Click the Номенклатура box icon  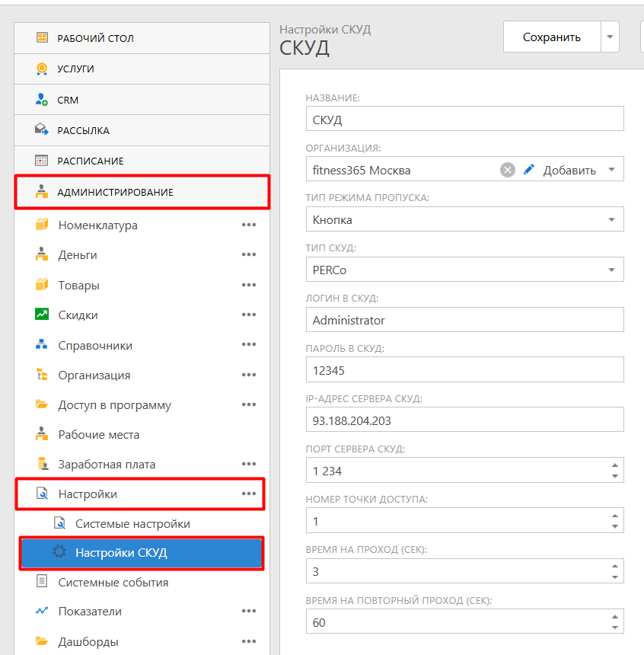pyautogui.click(x=42, y=225)
